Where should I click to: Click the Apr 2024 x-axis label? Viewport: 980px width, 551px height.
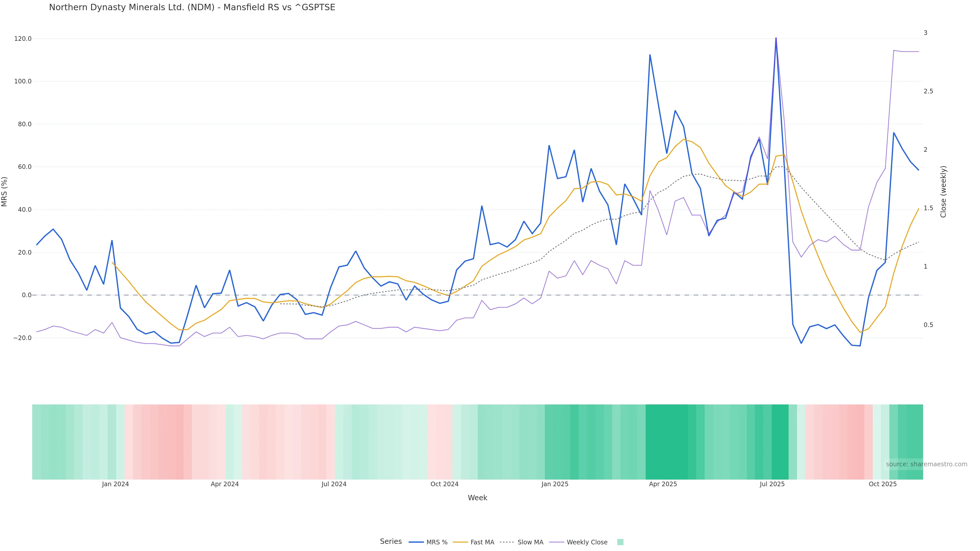click(x=225, y=484)
